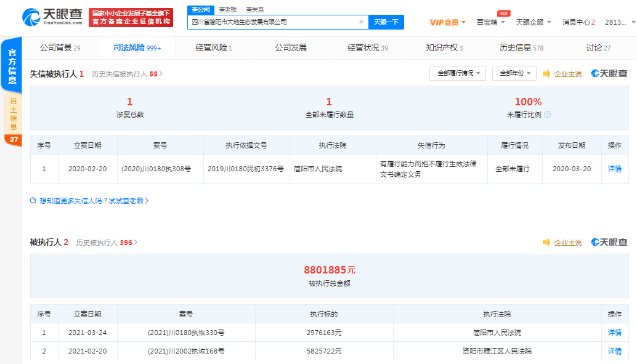Expand the VIP会员 menu
This screenshot has width=637, height=364.
pyautogui.click(x=447, y=22)
